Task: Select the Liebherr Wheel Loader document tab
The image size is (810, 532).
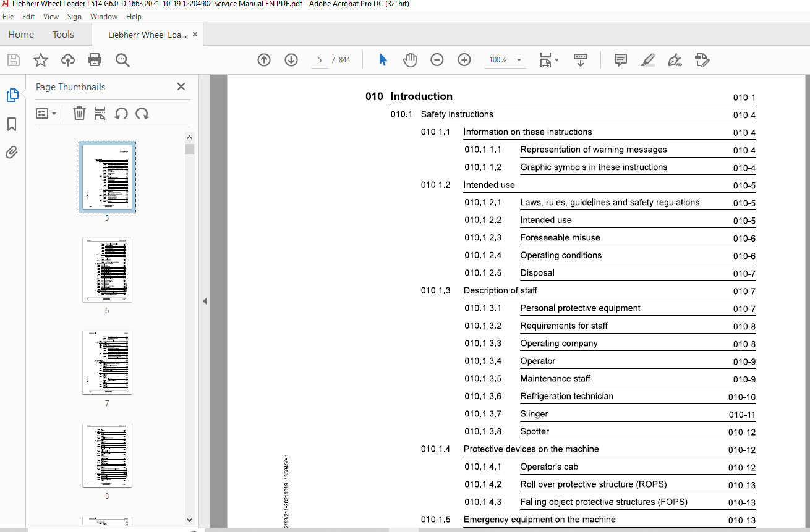Action: point(147,35)
